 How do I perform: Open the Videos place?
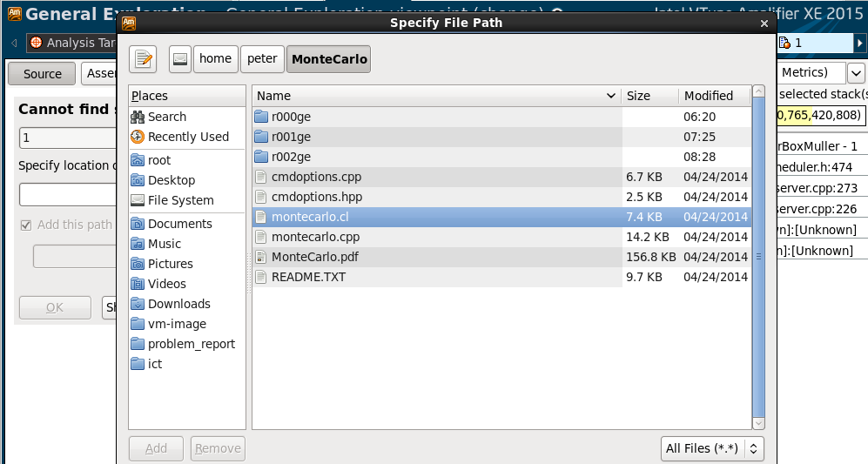click(187, 284)
